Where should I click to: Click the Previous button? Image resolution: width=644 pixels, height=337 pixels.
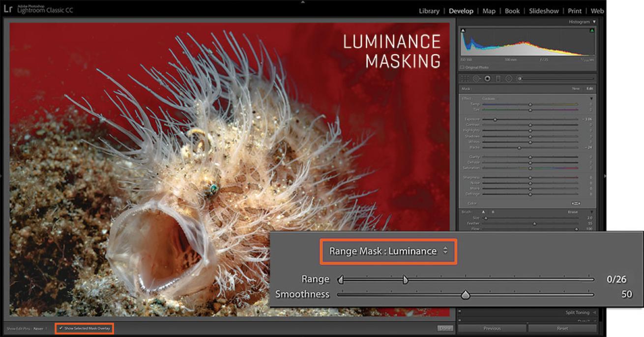tap(492, 328)
